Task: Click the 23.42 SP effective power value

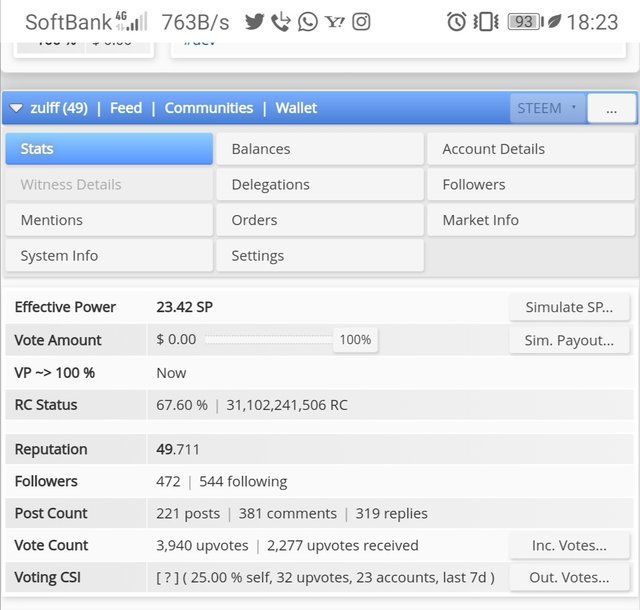Action: (184, 307)
